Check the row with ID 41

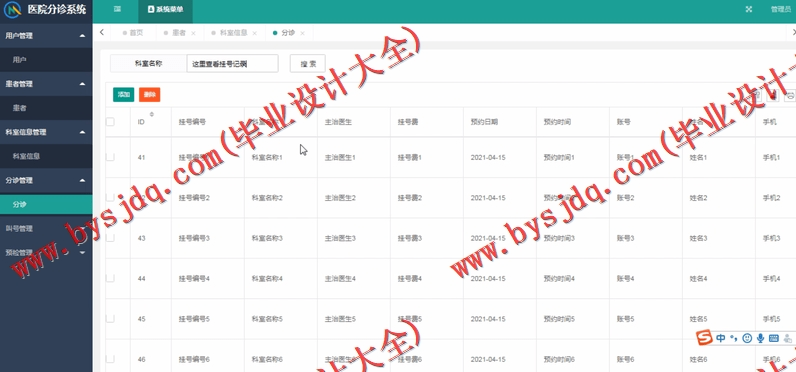coord(110,157)
